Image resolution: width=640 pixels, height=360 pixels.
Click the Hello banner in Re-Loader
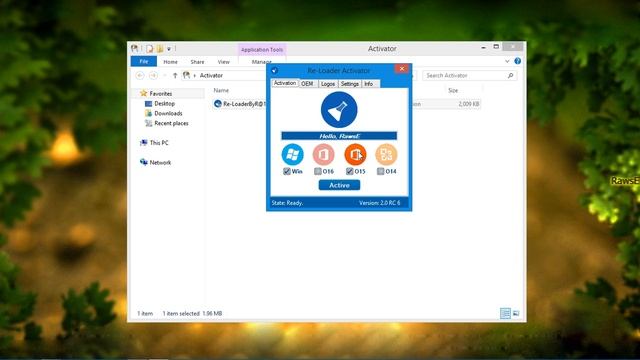(339, 136)
